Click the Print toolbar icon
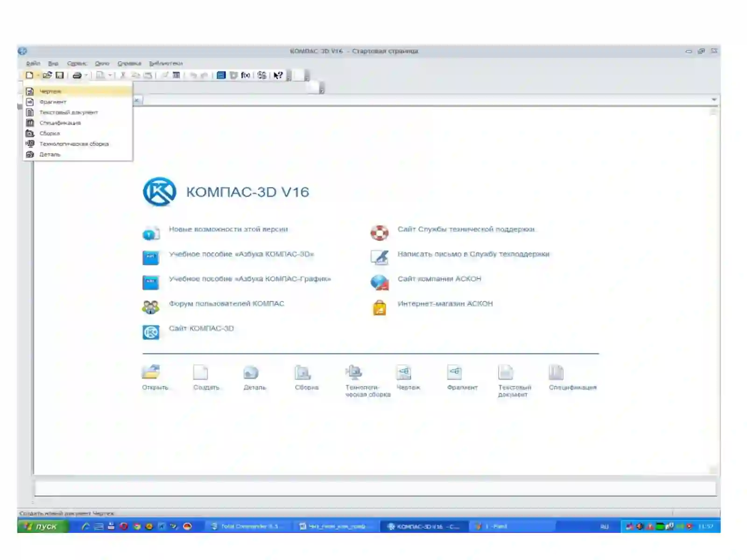 [78, 75]
